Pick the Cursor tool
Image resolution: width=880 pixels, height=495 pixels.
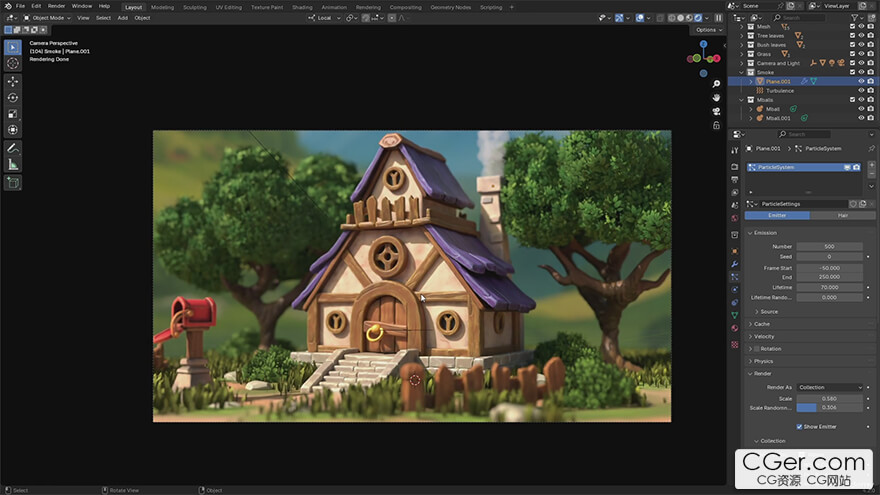(x=13, y=63)
